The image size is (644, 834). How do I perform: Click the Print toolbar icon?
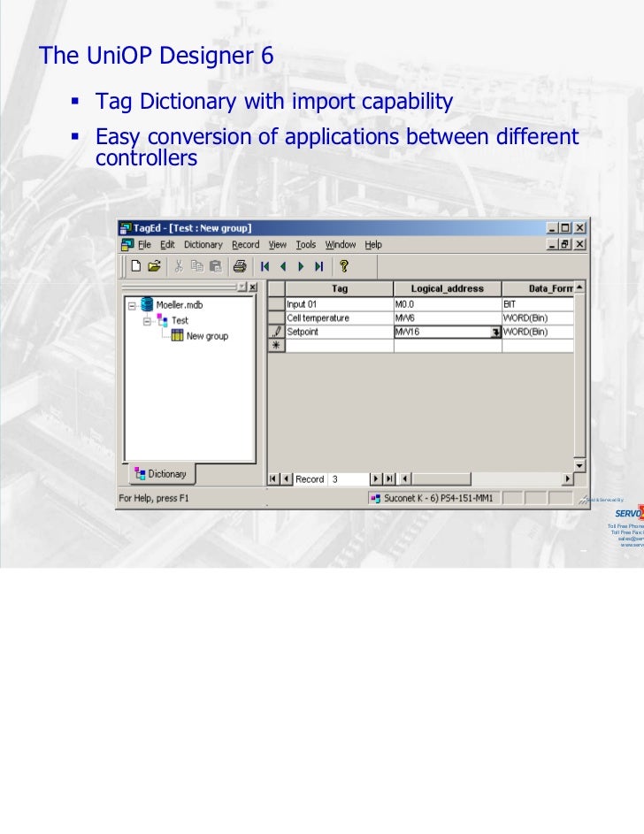(x=240, y=266)
